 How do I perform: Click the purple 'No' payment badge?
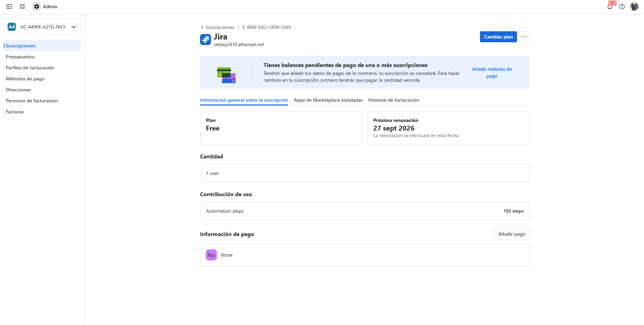pyautogui.click(x=211, y=255)
